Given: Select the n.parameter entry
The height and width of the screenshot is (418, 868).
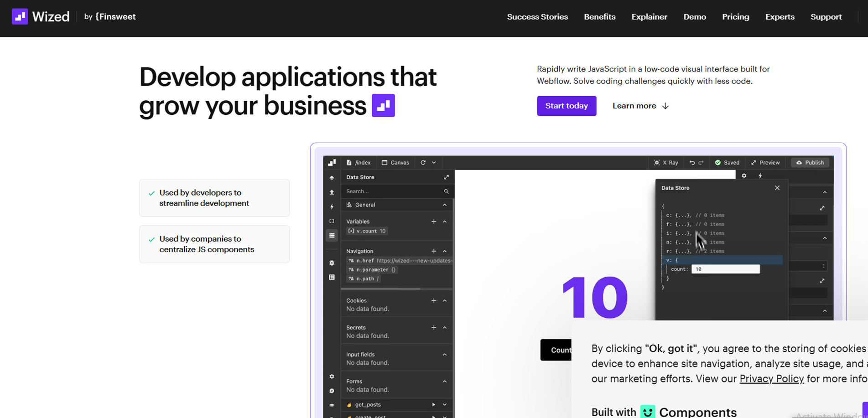Looking at the screenshot, I should pos(372,270).
